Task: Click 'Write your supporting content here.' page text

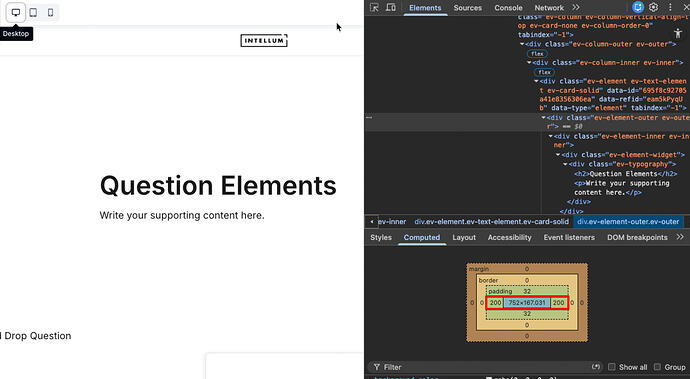Action: point(182,215)
